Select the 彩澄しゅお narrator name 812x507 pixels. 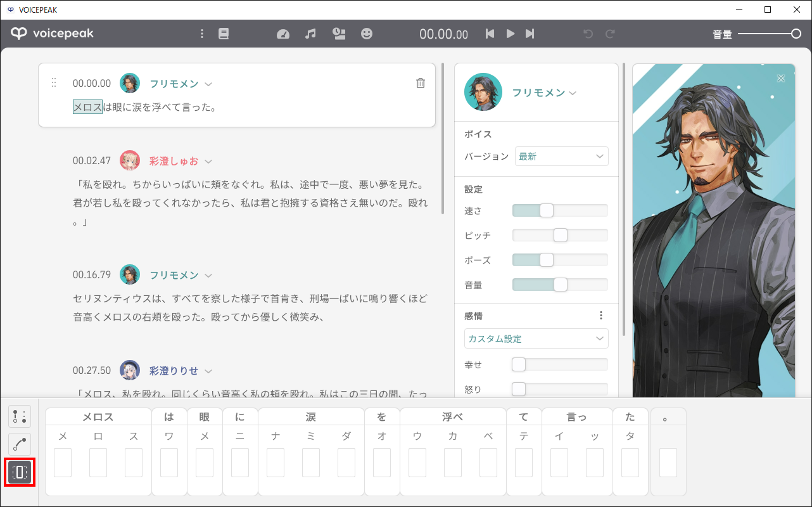(x=174, y=161)
